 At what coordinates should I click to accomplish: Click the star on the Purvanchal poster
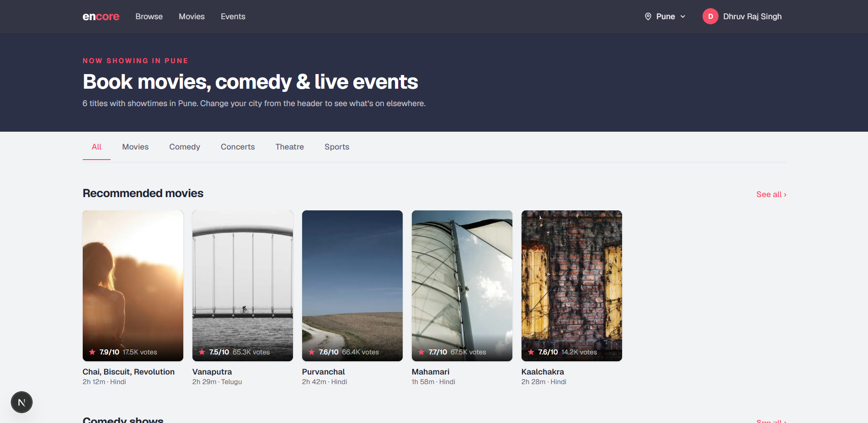[312, 352]
